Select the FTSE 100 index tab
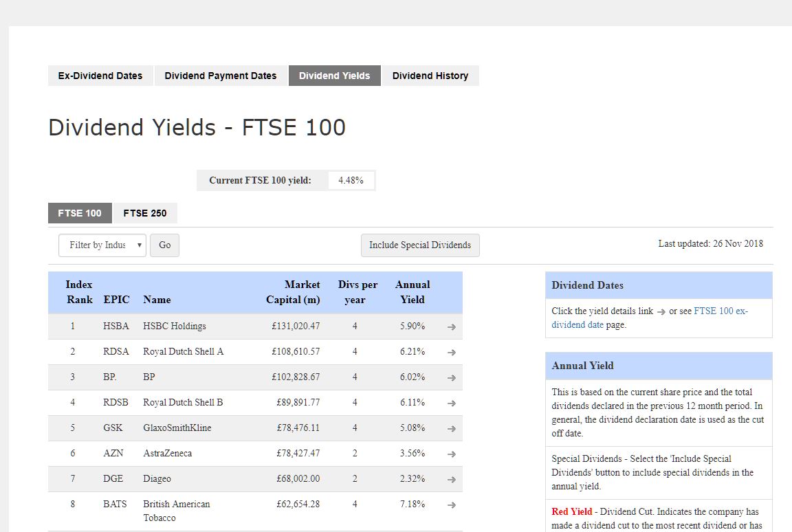 [x=80, y=213]
